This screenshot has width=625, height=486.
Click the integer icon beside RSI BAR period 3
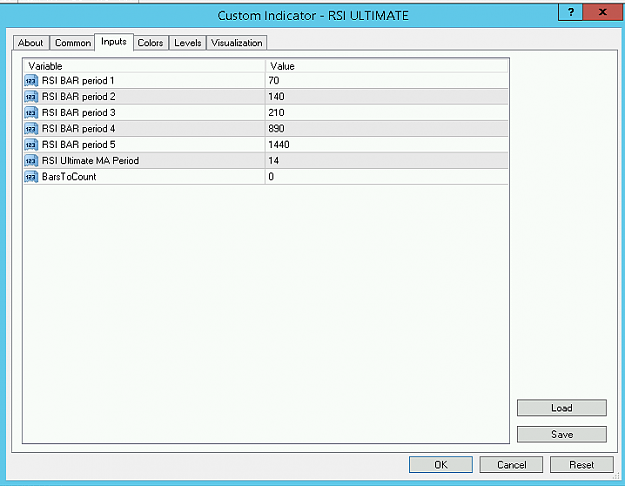[x=31, y=113]
